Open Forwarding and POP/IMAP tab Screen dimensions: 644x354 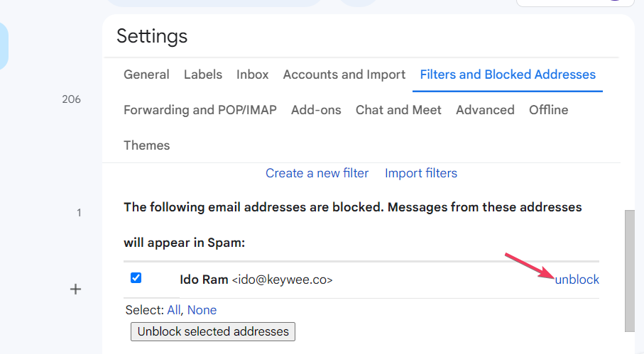pos(200,110)
